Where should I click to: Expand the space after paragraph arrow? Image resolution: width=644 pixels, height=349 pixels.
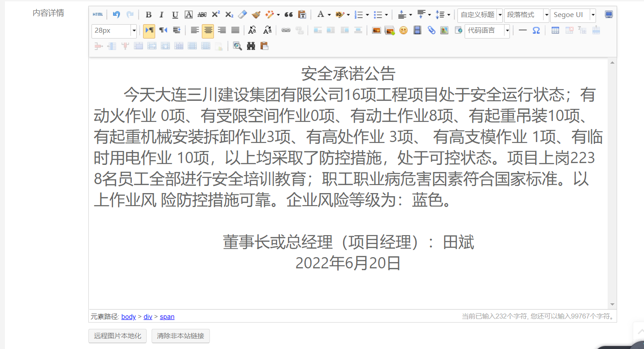[x=430, y=15]
